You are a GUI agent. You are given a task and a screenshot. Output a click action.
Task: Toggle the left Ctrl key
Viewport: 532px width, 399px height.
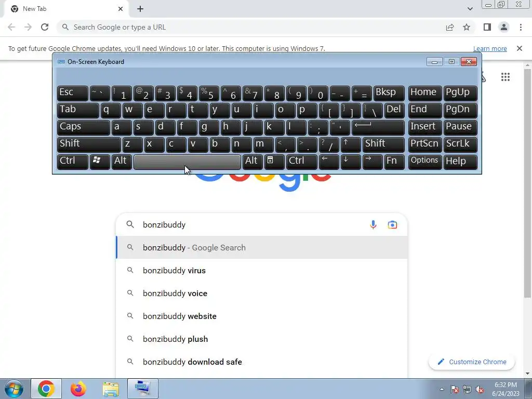click(x=73, y=162)
